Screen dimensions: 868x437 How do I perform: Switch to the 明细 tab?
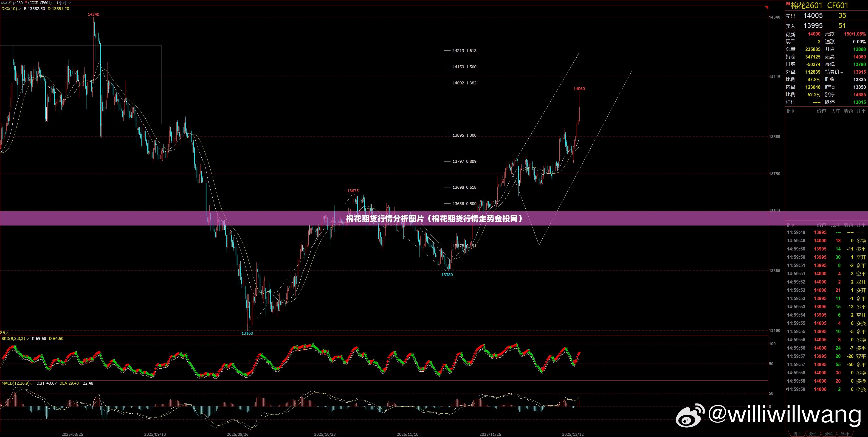pos(797,434)
